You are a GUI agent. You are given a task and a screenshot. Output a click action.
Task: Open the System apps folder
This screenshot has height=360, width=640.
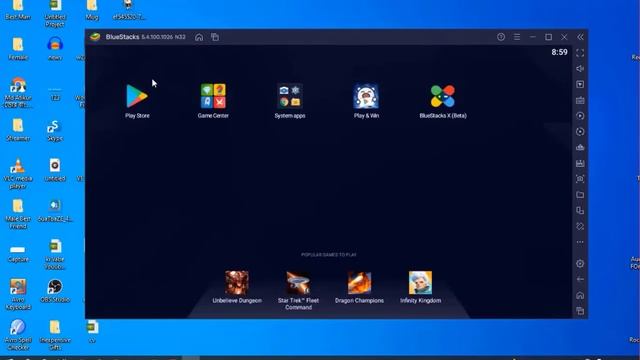click(x=290, y=96)
